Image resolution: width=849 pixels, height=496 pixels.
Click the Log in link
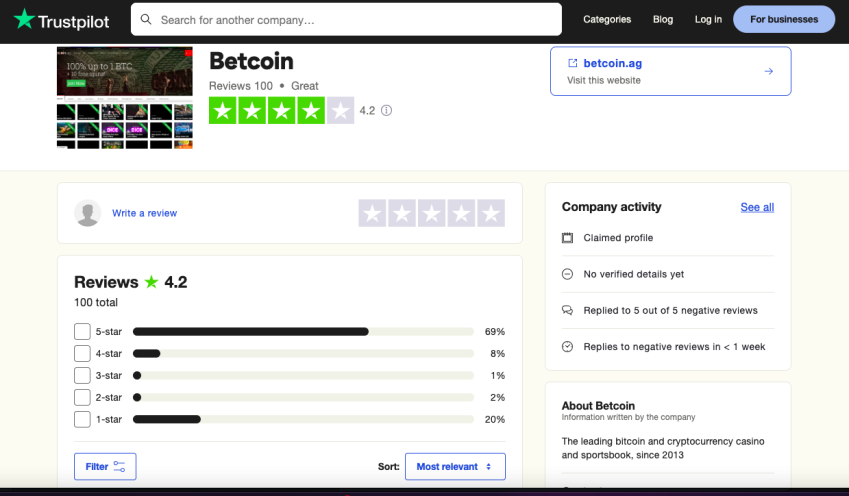[x=708, y=19]
